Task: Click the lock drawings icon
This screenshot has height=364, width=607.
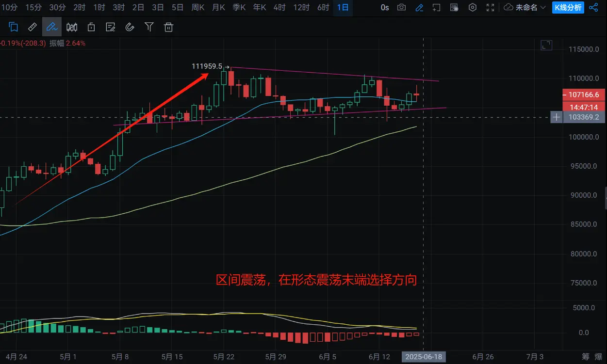Action: 91,27
